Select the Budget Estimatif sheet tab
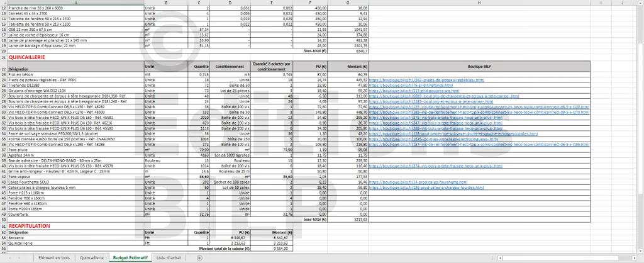Image resolution: width=644 pixels, height=263 pixels. (x=130, y=258)
